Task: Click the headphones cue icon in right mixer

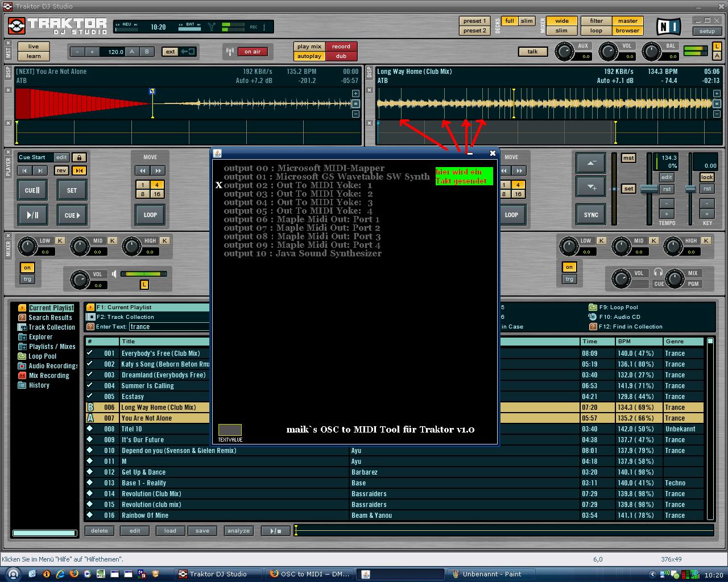Action: 658,272
